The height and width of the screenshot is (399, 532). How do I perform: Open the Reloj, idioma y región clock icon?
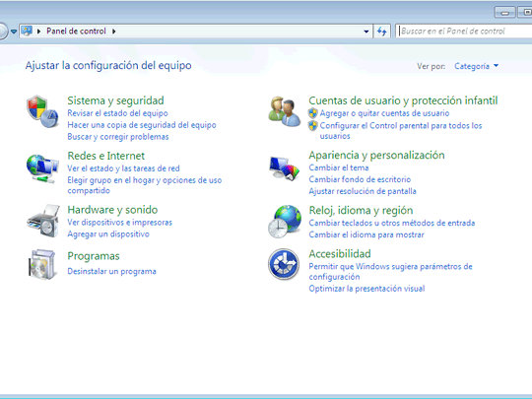[285, 222]
